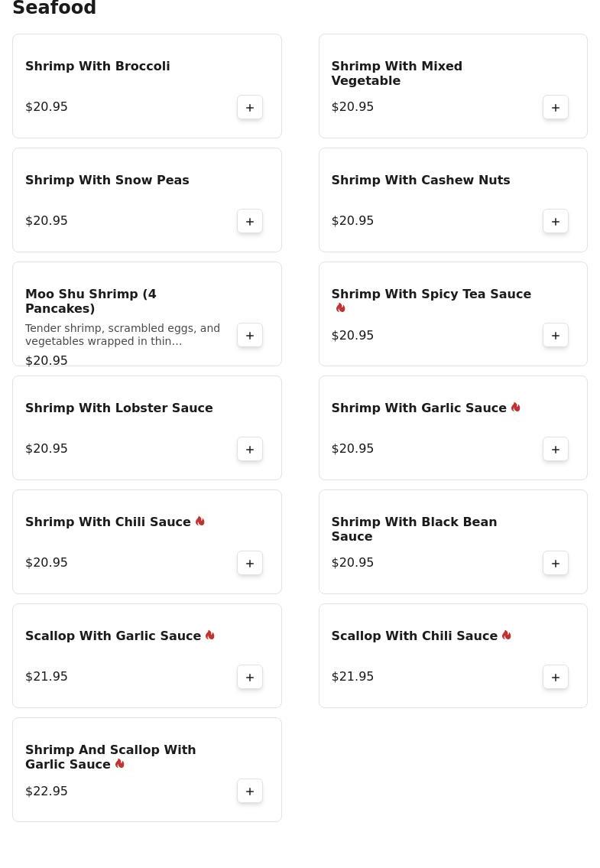600x868 pixels.
Task: Open Moo Shu Shrimp truncated description text
Action: point(122,335)
